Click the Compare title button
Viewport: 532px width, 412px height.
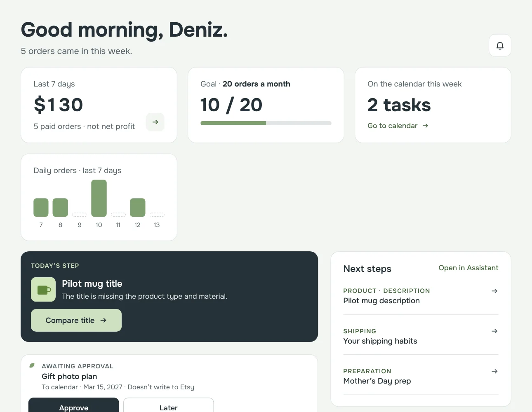coord(76,320)
